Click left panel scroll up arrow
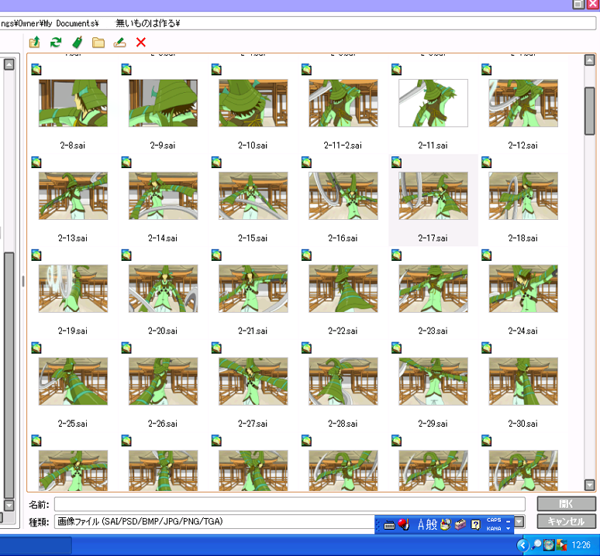Viewport: 600px width, 556px height. (9, 64)
